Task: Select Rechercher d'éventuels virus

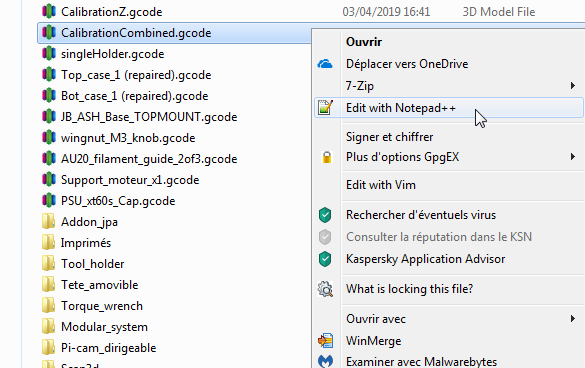Action: pyautogui.click(x=421, y=215)
